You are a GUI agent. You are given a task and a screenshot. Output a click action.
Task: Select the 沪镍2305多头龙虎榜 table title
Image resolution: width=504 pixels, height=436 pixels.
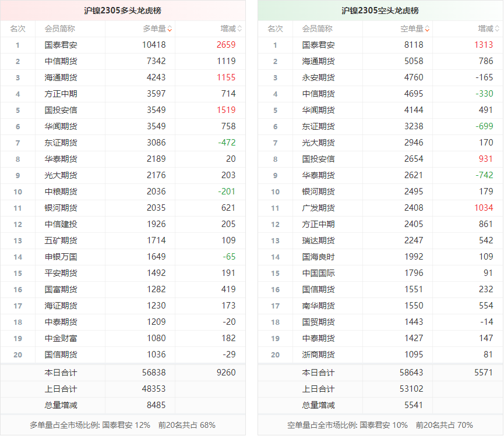pyautogui.click(x=122, y=10)
